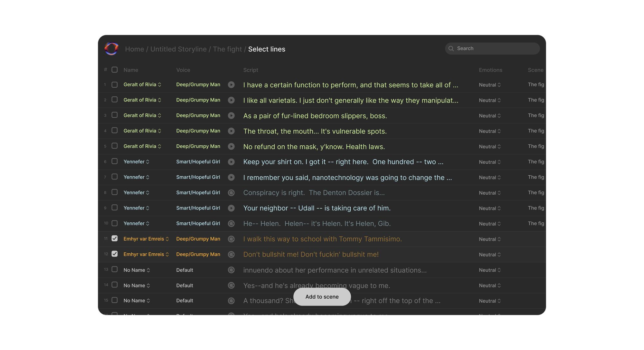The height and width of the screenshot is (350, 644).
Task: Play the 'nanotechnology' line audio
Action: [231, 177]
